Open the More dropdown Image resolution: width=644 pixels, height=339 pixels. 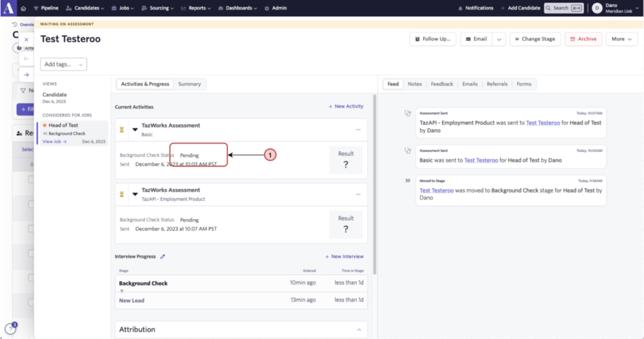coord(622,39)
